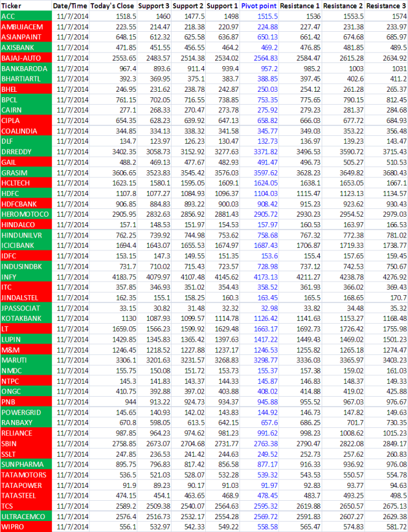Click the TCS ticker cell
Screen dimensions: 408x532
(x=26, y=506)
